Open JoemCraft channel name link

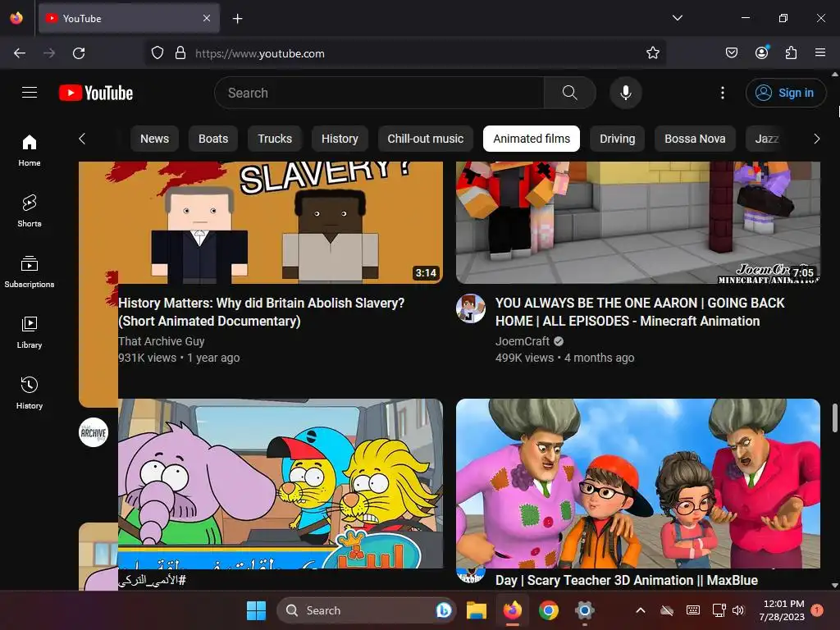(523, 341)
